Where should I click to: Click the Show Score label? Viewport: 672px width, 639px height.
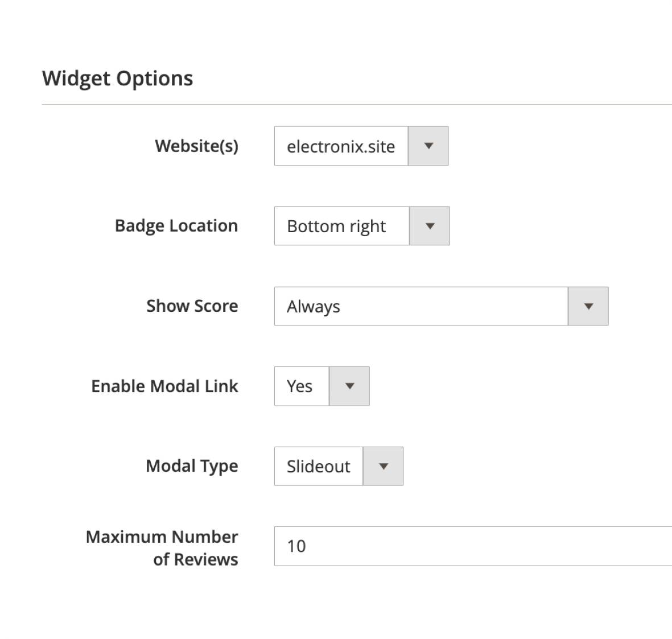point(192,306)
